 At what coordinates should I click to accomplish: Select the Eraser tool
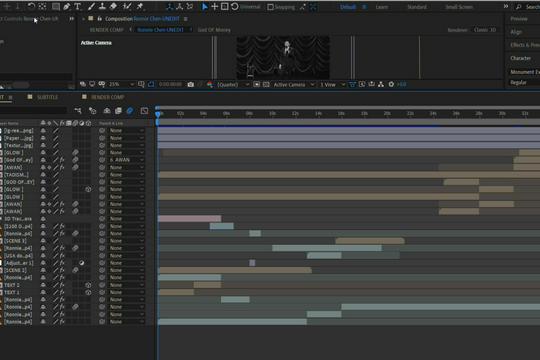coord(114,6)
